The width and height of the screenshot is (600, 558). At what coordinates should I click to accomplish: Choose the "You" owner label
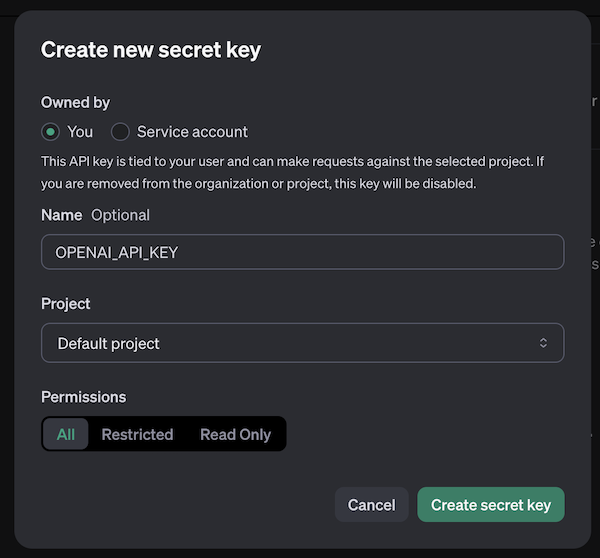pos(80,132)
